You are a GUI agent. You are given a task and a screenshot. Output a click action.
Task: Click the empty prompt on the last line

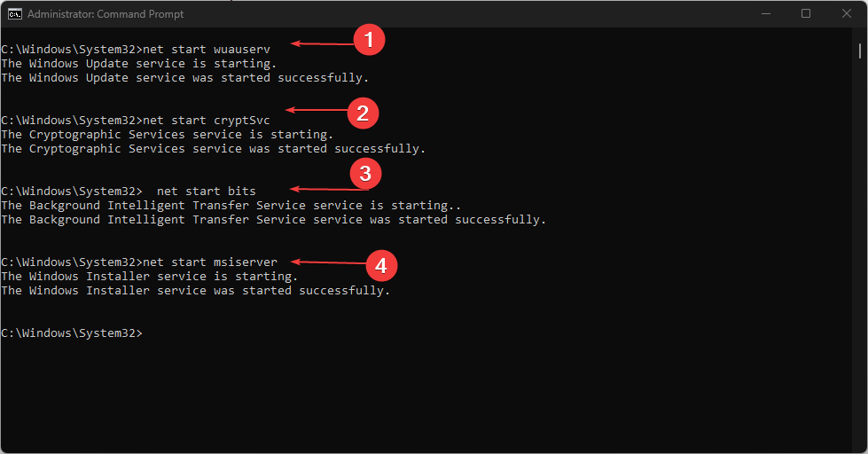pyautogui.click(x=71, y=333)
